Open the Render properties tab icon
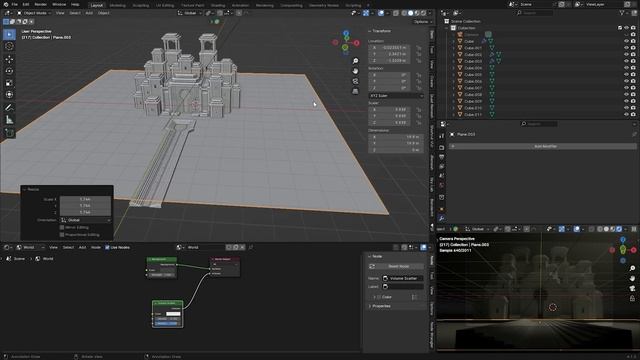Image resolution: width=640 pixels, height=360 pixels. (x=442, y=147)
